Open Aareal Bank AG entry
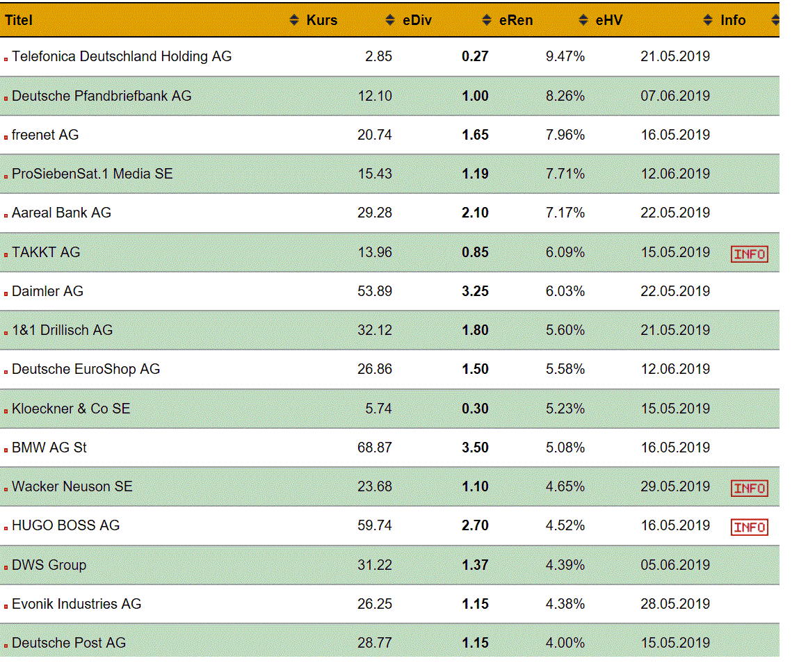 pos(61,213)
